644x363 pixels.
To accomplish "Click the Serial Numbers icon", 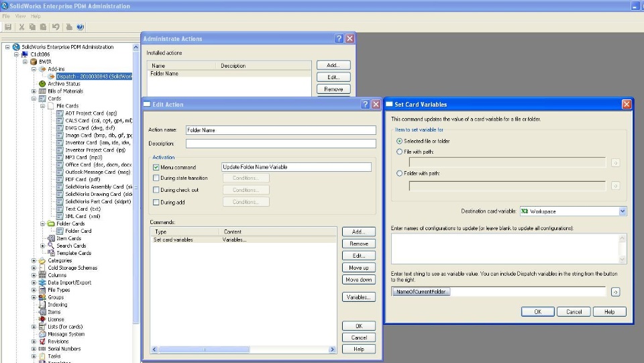I will coord(42,349).
